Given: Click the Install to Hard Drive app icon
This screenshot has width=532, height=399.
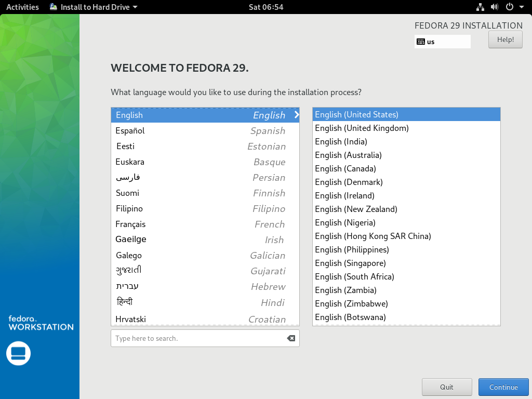Looking at the screenshot, I should point(54,7).
